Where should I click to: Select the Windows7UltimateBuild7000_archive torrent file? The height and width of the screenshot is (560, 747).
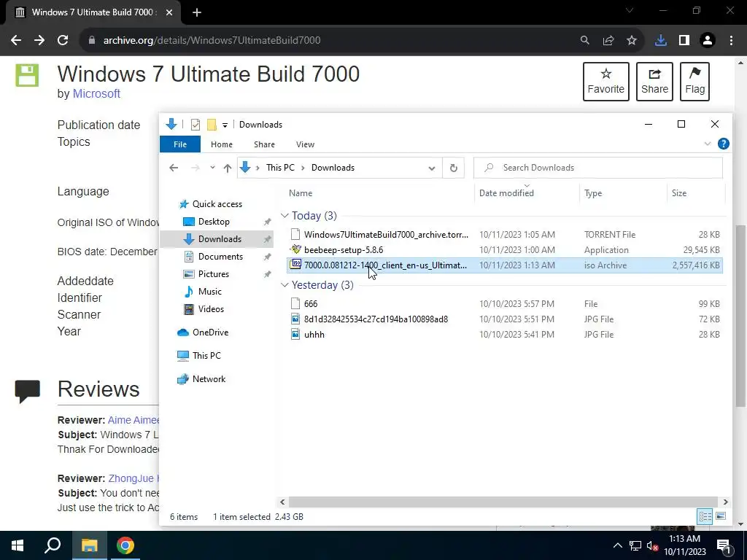tap(505, 234)
